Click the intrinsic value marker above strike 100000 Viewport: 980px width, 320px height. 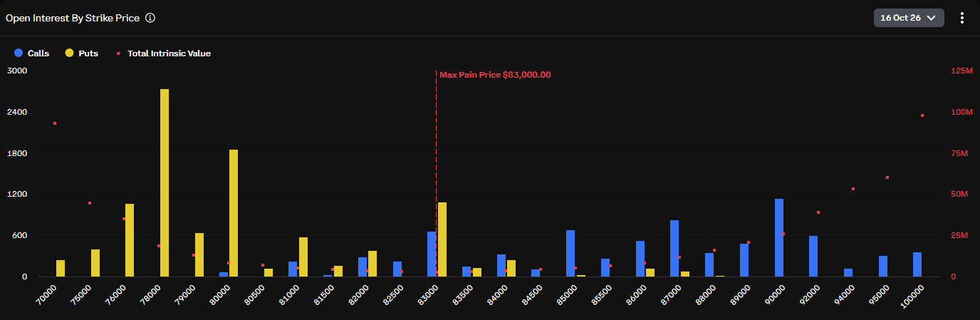[x=922, y=115]
